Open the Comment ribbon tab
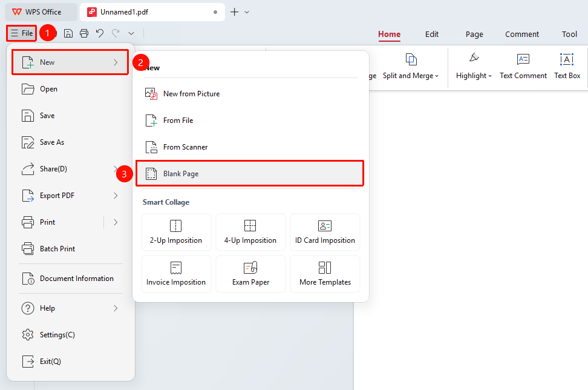The height and width of the screenshot is (390, 588). 522,34
